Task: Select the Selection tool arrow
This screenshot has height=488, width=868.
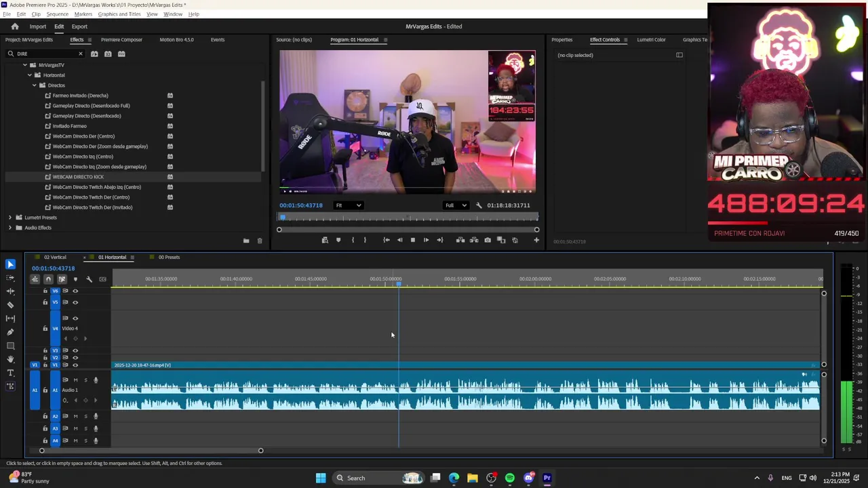Action: (10, 264)
